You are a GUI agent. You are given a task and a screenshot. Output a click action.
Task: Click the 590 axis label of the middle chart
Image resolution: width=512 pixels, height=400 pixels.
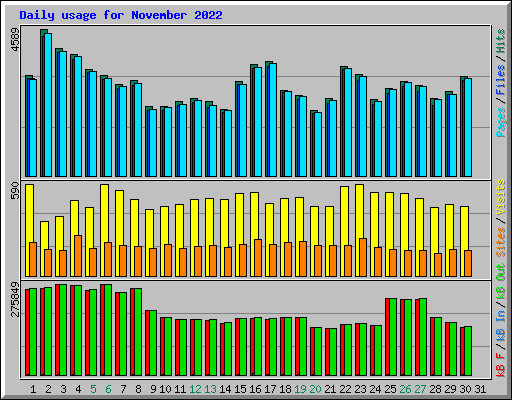click(x=15, y=190)
